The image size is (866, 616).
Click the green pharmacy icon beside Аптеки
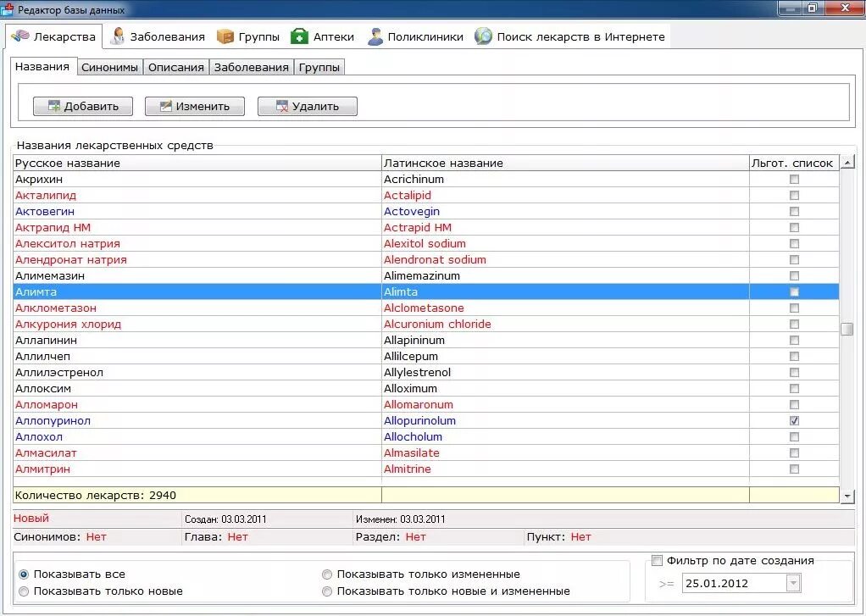(x=299, y=36)
